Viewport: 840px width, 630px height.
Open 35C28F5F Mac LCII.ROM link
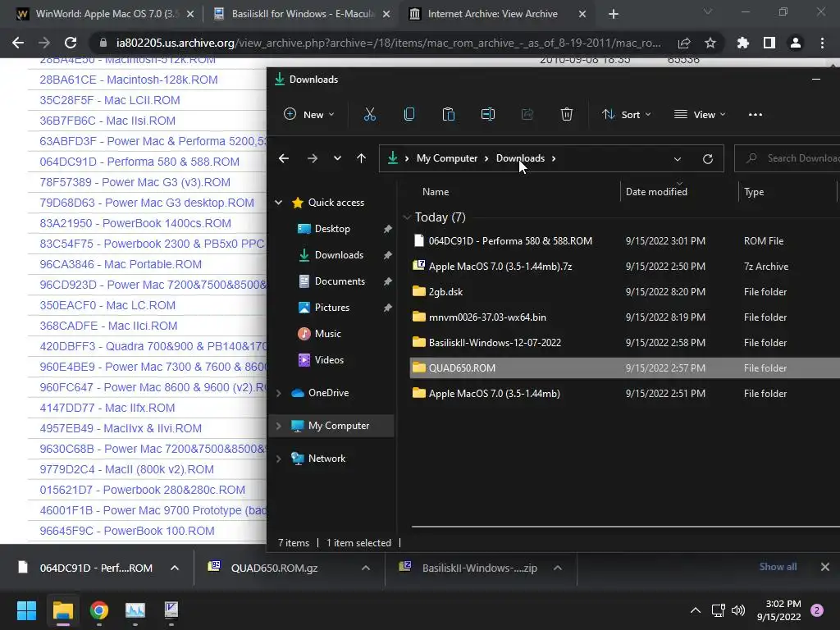point(110,100)
